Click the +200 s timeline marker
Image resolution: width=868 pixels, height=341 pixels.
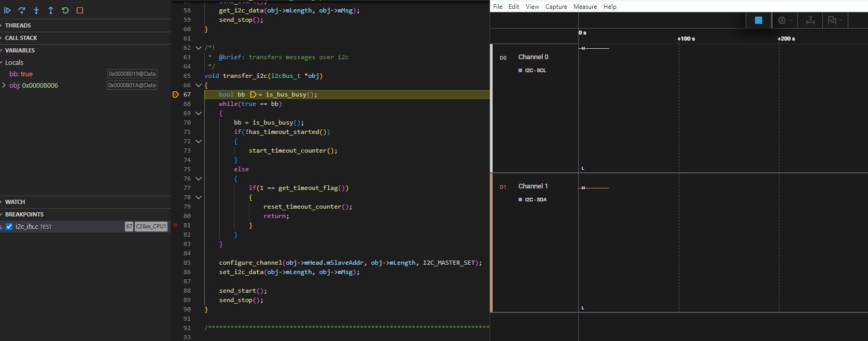tap(786, 39)
